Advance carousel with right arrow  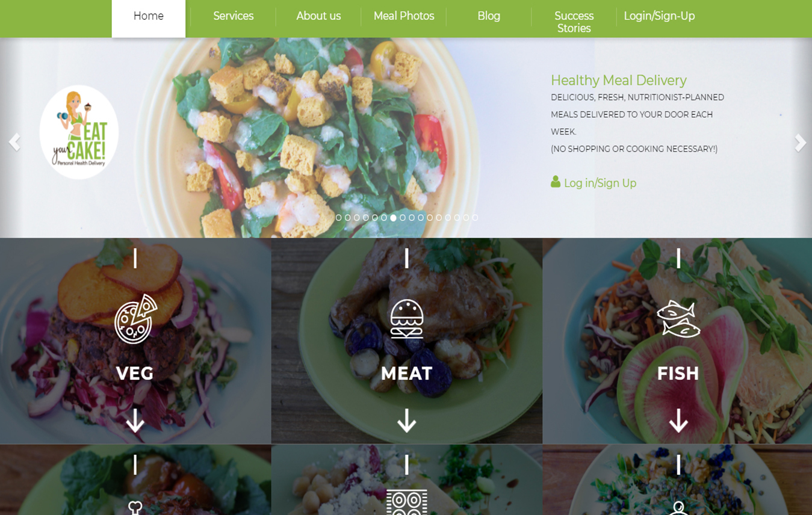(800, 142)
